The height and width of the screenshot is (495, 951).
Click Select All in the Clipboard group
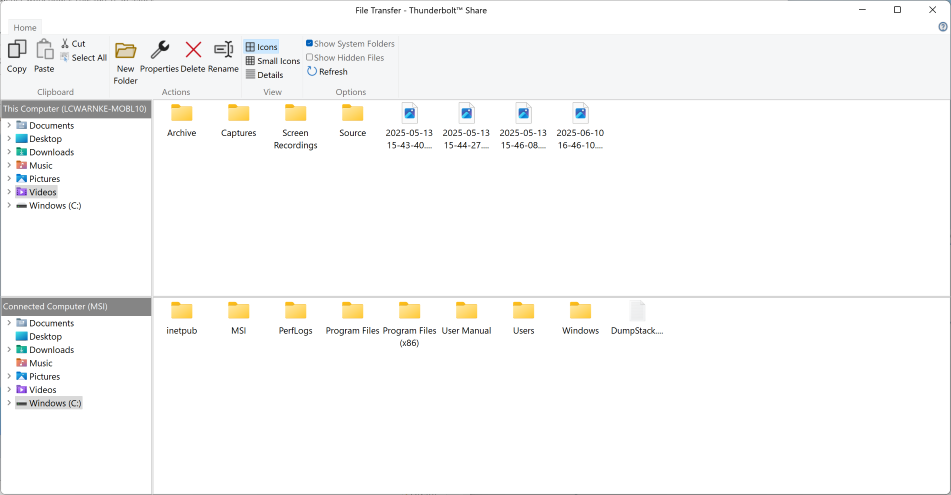coord(84,58)
